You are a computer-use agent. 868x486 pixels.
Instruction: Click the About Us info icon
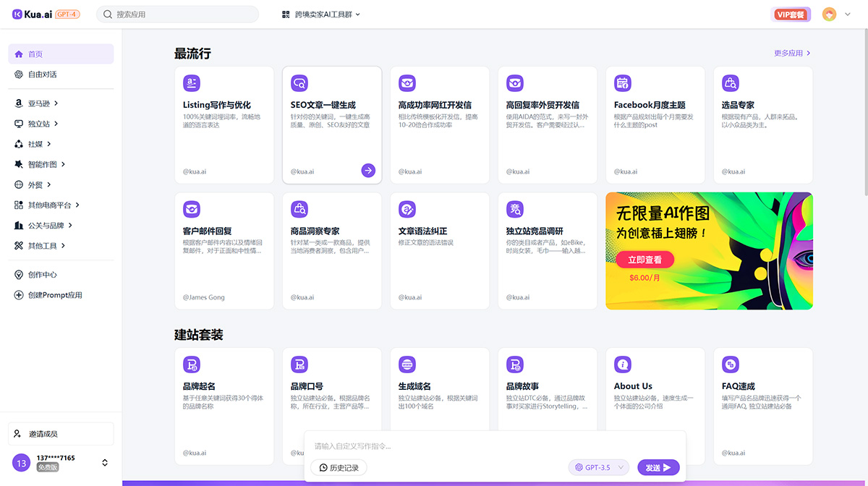622,364
